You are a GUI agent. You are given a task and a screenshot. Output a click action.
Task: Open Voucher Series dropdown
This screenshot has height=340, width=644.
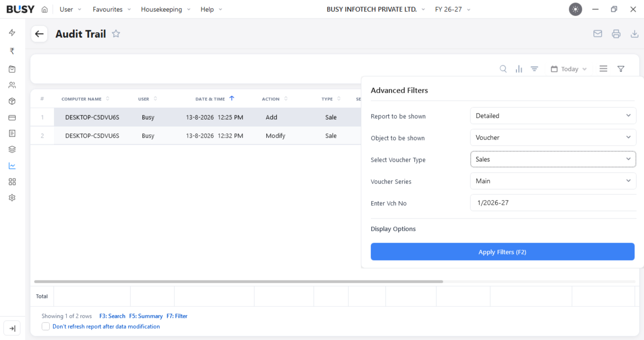(x=553, y=181)
